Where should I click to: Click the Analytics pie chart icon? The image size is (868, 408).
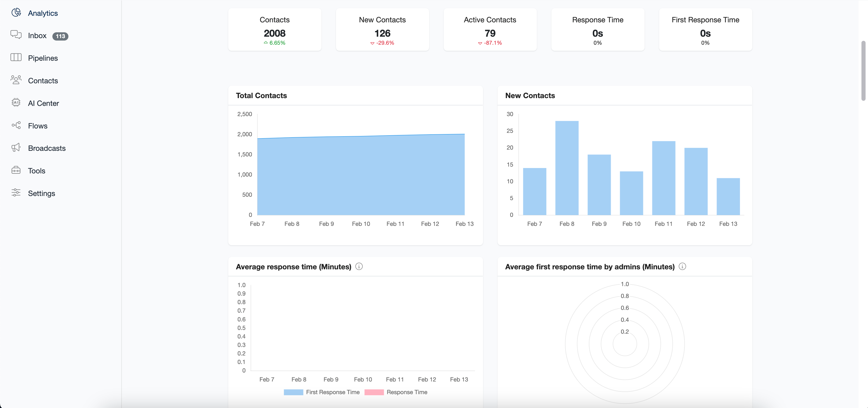click(x=16, y=13)
